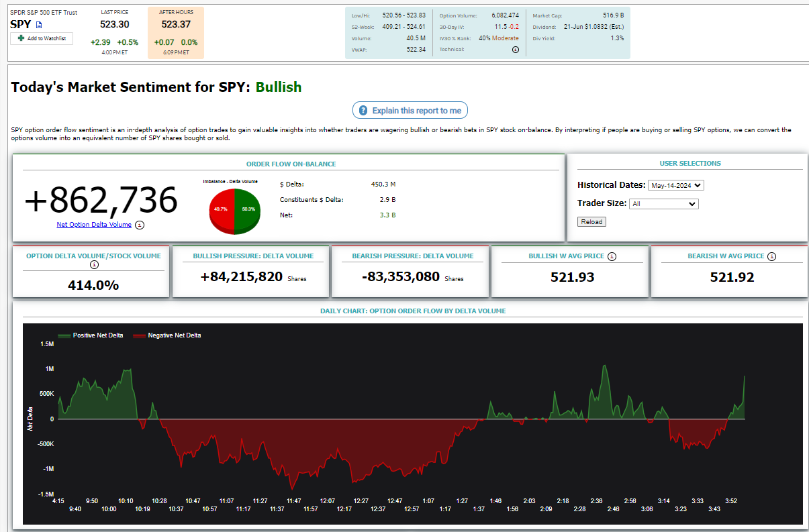Image resolution: width=809 pixels, height=532 pixels.
Task: Click the green Bullish sentiment word
Action: point(279,87)
